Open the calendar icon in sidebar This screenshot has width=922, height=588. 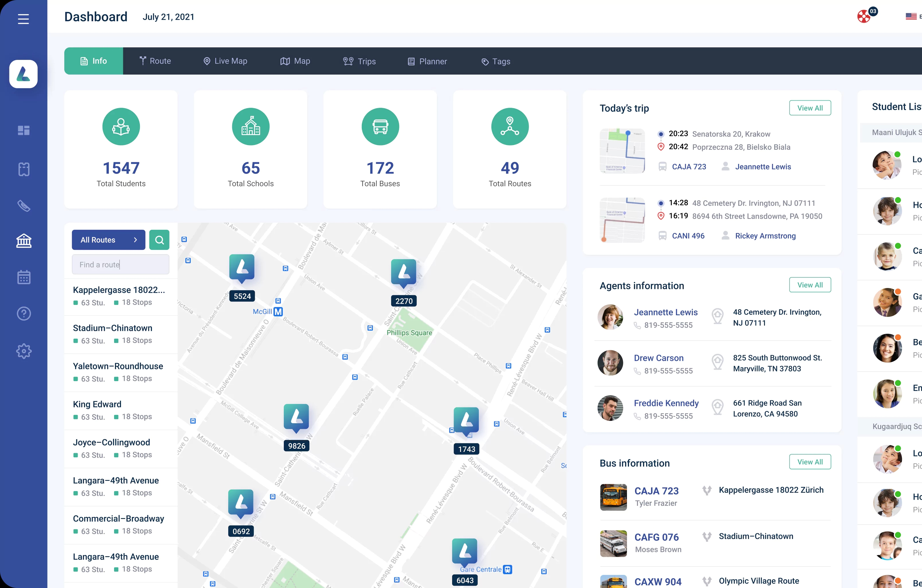24,277
